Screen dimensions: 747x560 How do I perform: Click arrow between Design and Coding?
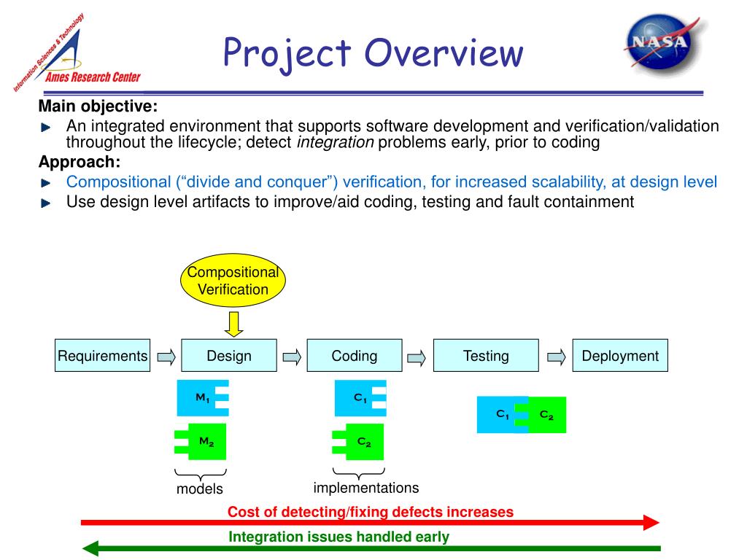tap(292, 357)
